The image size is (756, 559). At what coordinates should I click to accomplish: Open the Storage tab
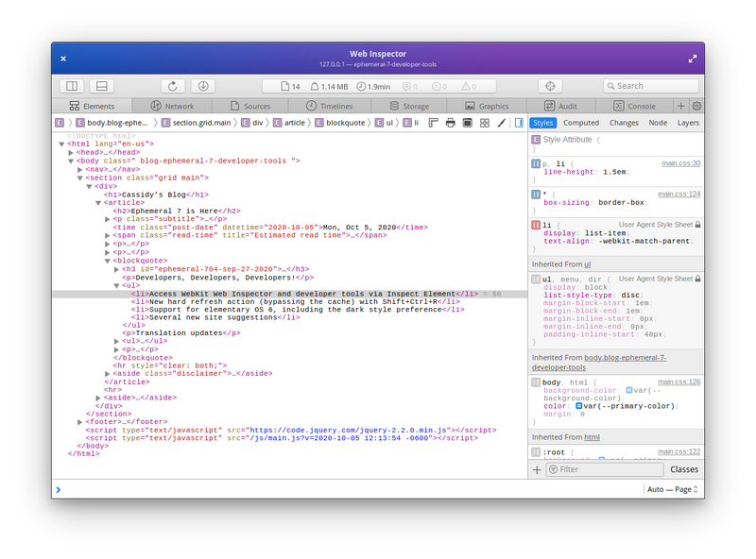[409, 106]
